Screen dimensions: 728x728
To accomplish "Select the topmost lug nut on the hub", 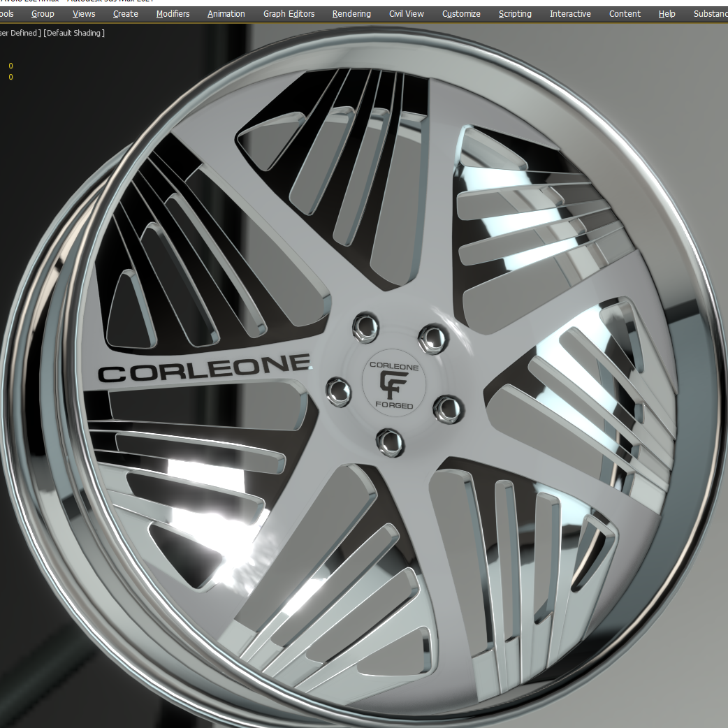I will coord(364,326).
